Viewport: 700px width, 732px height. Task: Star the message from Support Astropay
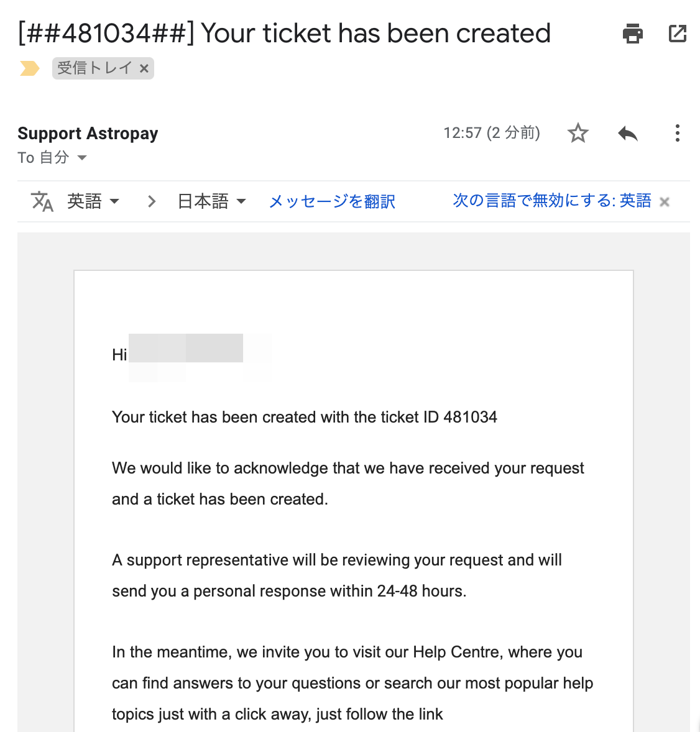(578, 133)
